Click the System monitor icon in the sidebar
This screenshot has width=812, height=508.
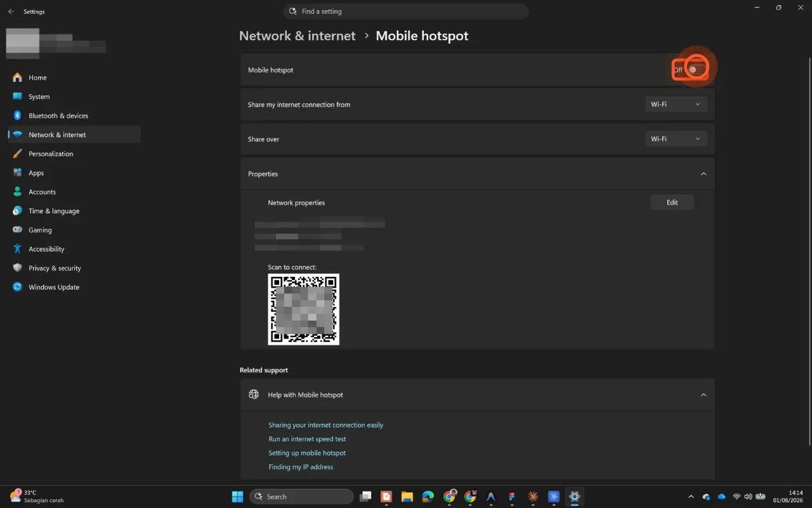[17, 97]
